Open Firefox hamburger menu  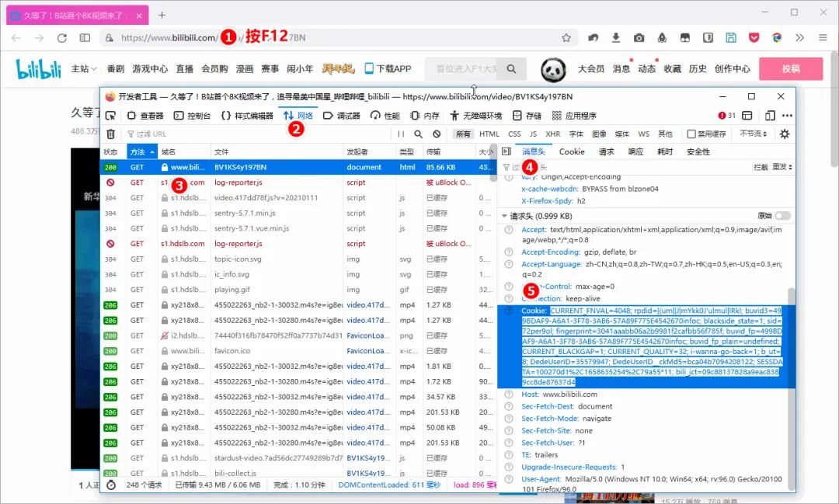click(x=823, y=37)
